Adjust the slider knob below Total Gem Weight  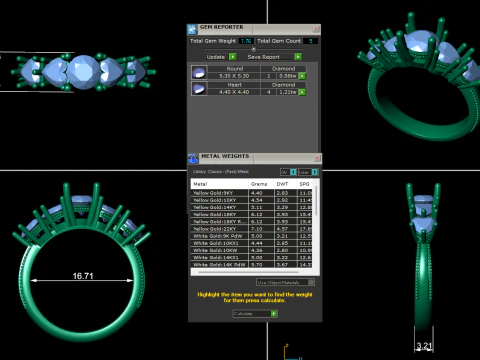click(x=254, y=49)
